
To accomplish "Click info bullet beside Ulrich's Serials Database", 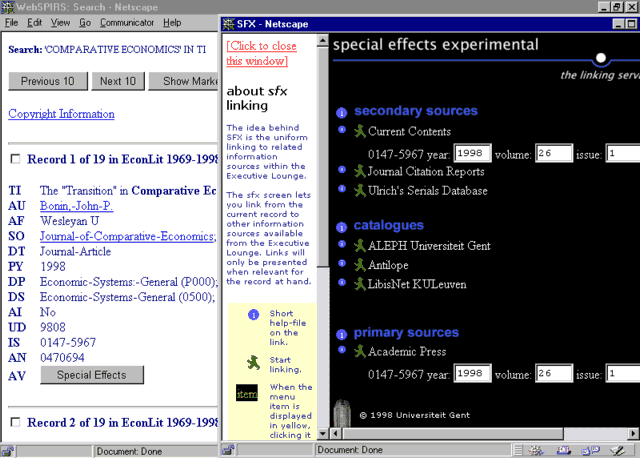I will click(x=342, y=188).
